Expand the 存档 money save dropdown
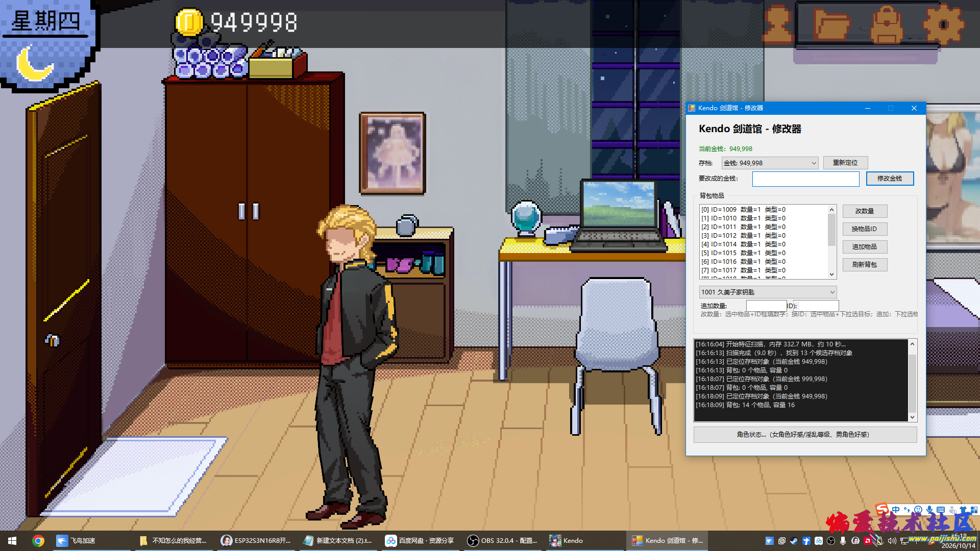Viewport: 980px width, 551px height. (770, 163)
